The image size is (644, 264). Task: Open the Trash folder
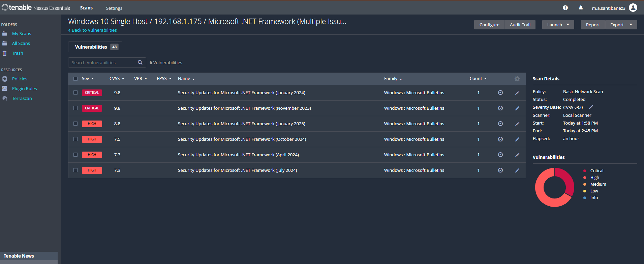(x=18, y=53)
